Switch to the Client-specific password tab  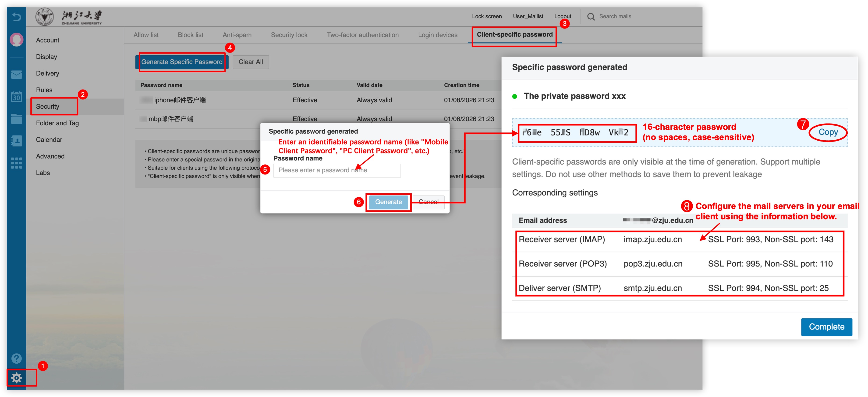[x=514, y=34]
